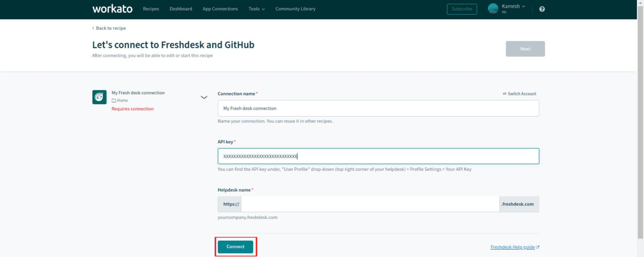Focus the Connection name field
This screenshot has width=644, height=257.
[378, 108]
